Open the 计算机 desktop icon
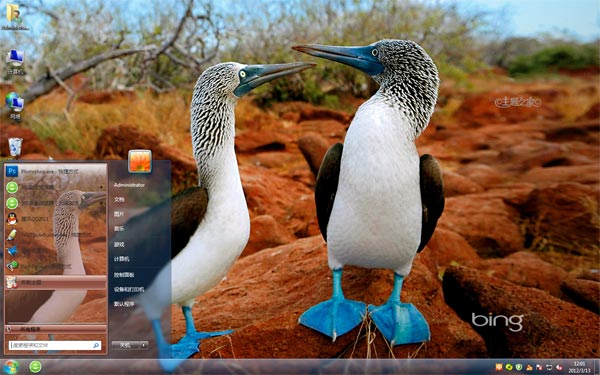 pos(15,62)
